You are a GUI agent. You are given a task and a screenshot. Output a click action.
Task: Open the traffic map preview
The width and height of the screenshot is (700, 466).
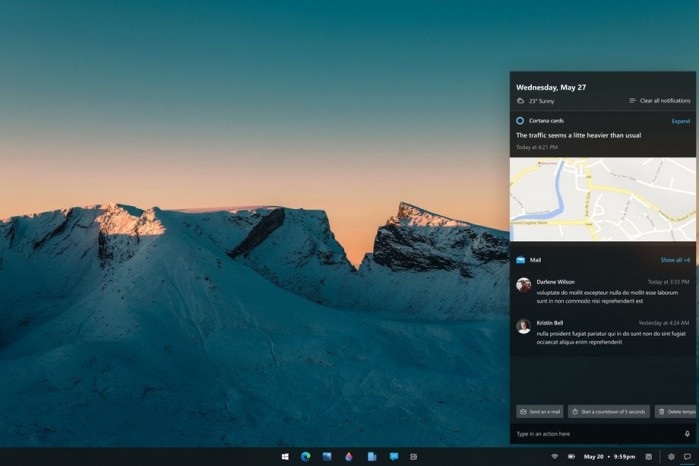pos(603,199)
